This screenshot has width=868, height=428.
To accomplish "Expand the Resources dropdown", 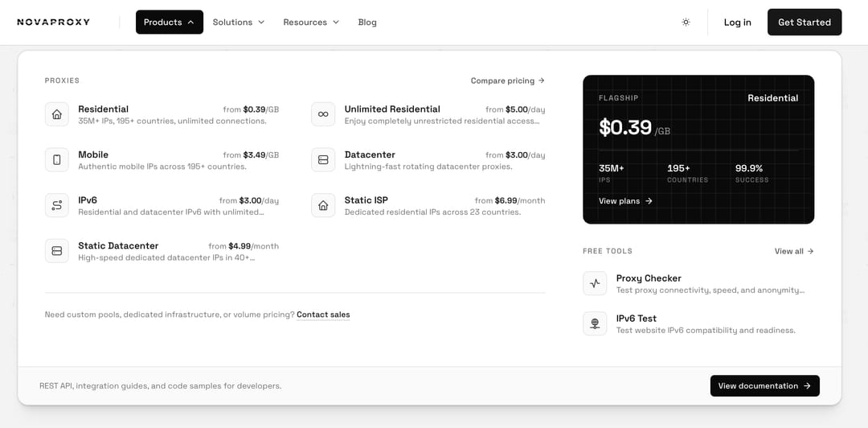I will point(311,23).
